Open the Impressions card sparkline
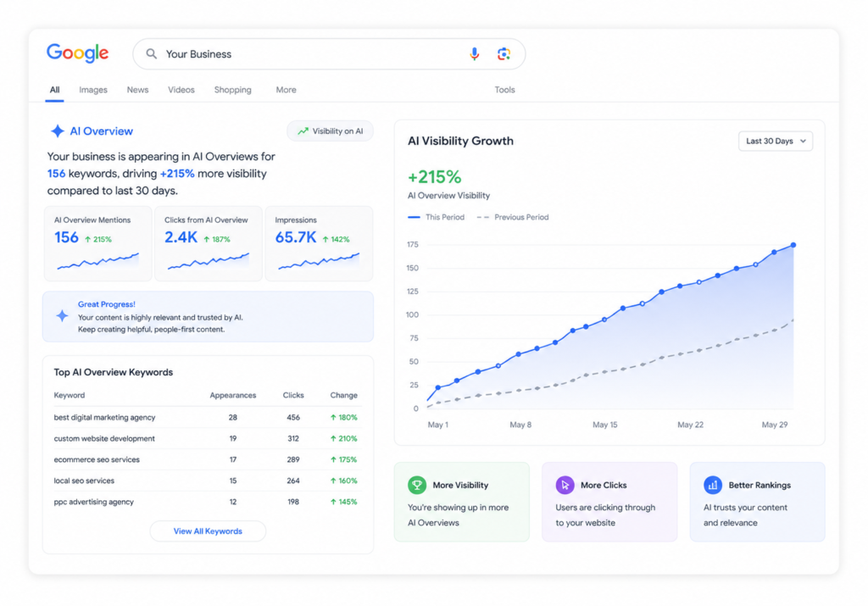The height and width of the screenshot is (606, 868). tap(319, 261)
